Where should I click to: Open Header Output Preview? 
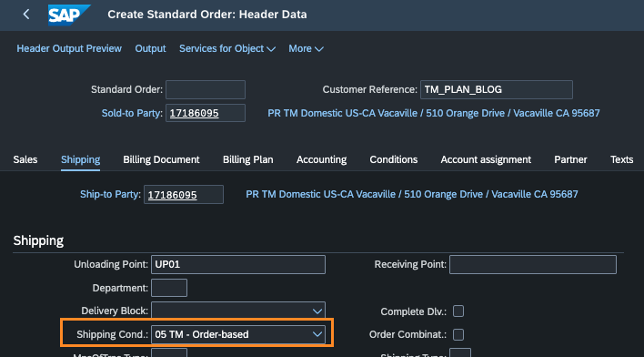tap(69, 48)
